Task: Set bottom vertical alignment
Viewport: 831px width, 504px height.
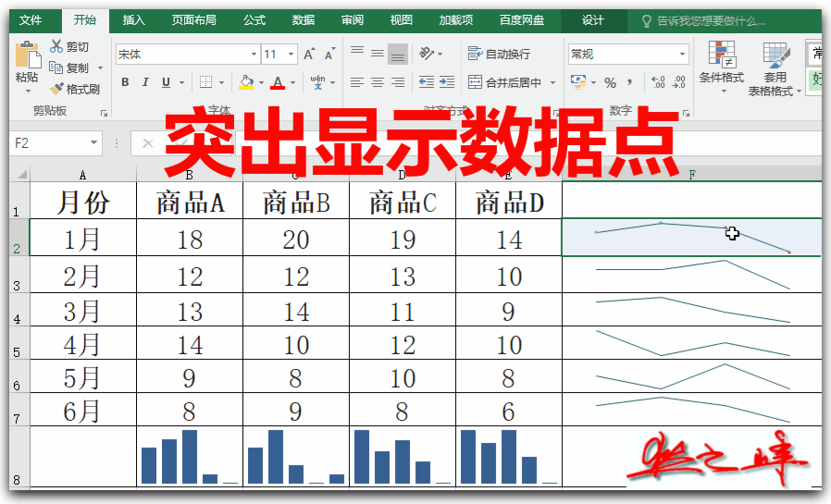Action: point(398,54)
